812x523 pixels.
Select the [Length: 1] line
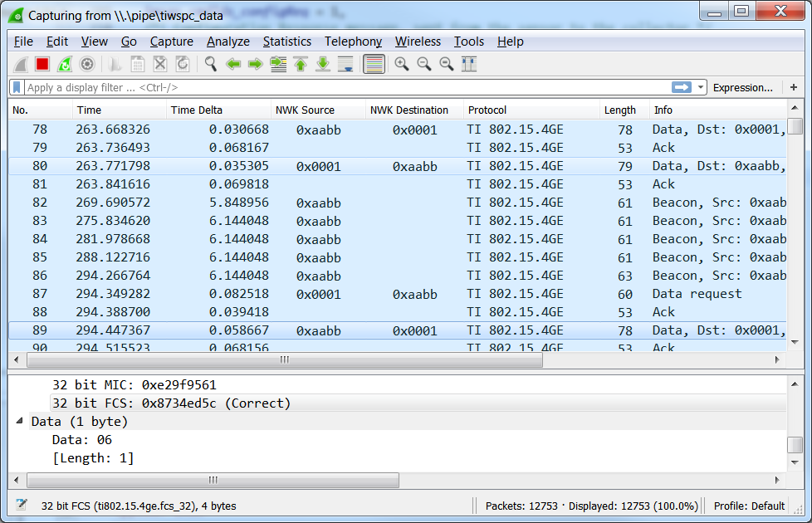(x=93, y=457)
